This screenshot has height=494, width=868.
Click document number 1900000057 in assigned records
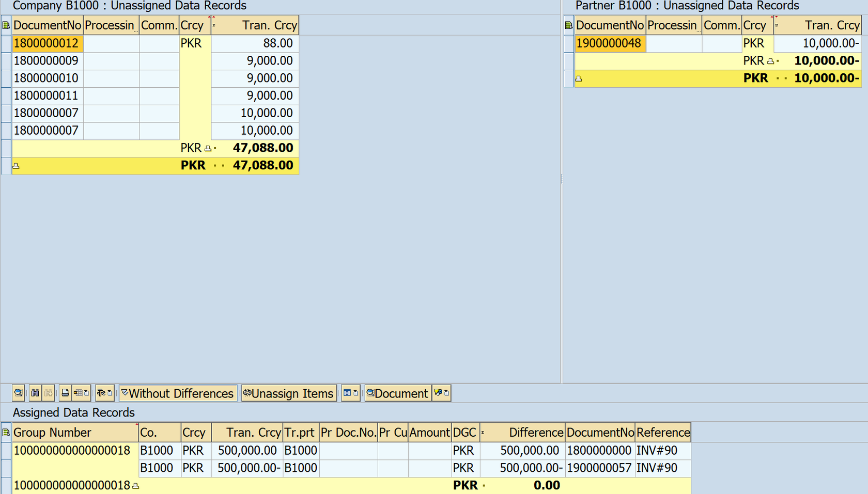point(600,468)
